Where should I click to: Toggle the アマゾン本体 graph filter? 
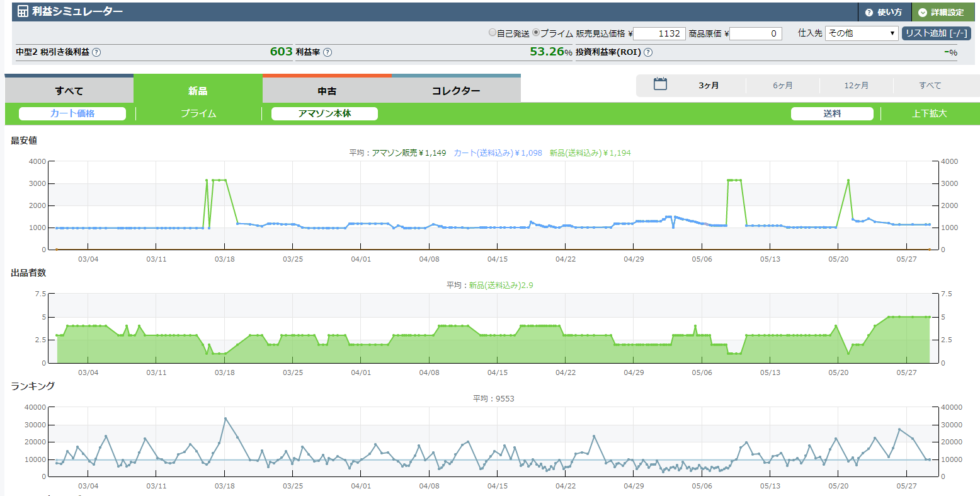(x=324, y=113)
